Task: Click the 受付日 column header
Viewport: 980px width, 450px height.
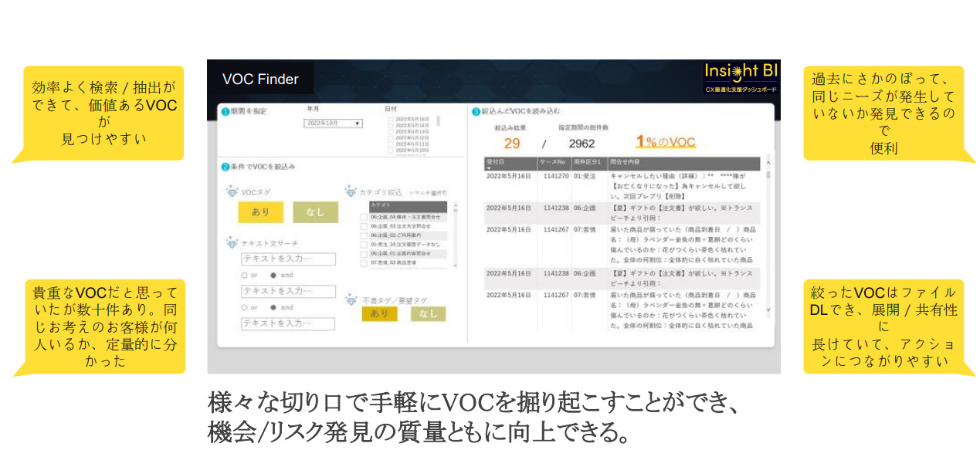Action: (x=510, y=164)
